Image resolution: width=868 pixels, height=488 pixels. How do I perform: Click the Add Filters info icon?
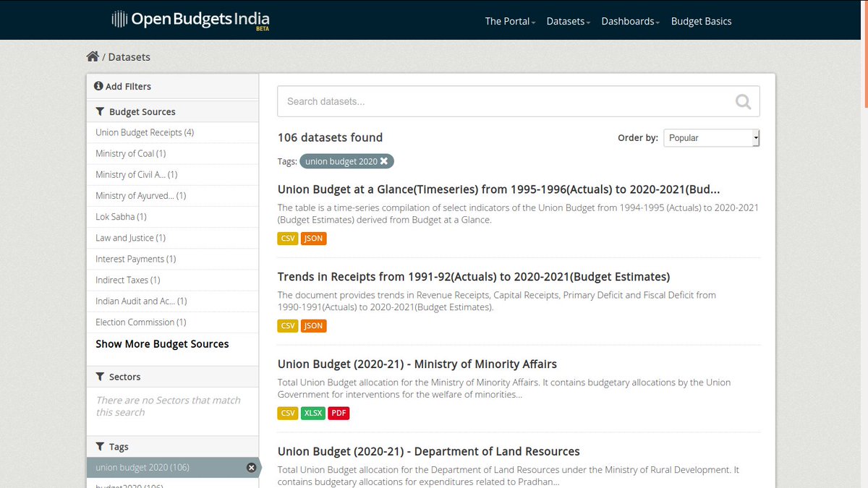pyautogui.click(x=98, y=86)
